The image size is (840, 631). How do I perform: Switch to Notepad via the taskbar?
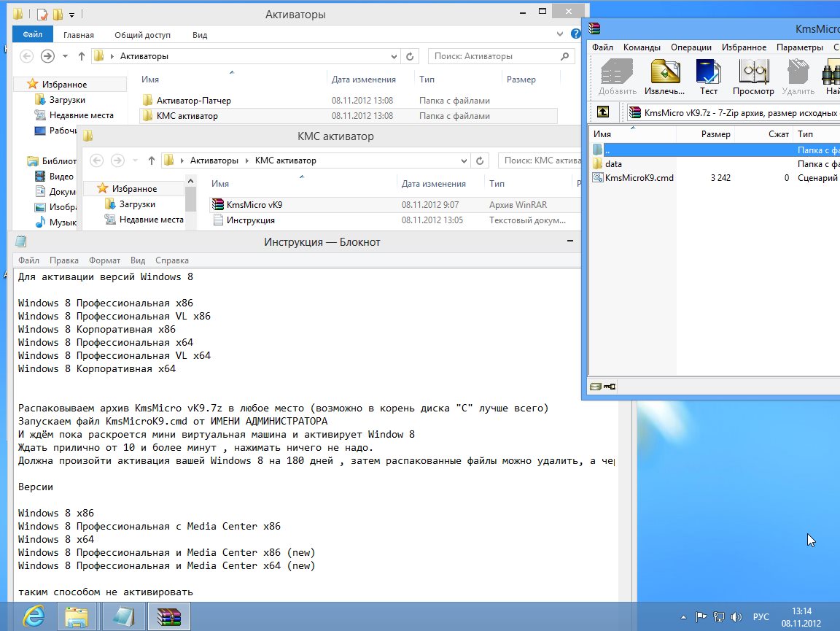[x=122, y=616]
